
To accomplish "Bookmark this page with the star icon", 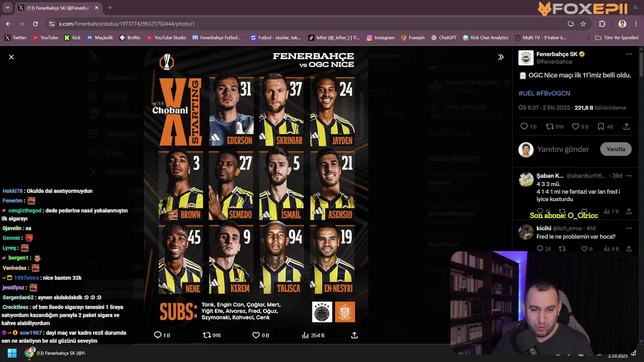I will click(583, 24).
